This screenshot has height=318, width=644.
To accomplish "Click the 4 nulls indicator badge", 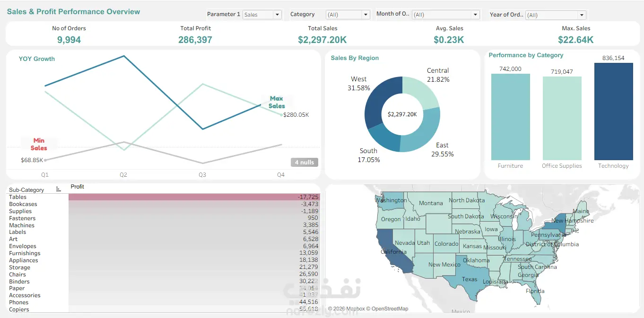I will (x=305, y=163).
